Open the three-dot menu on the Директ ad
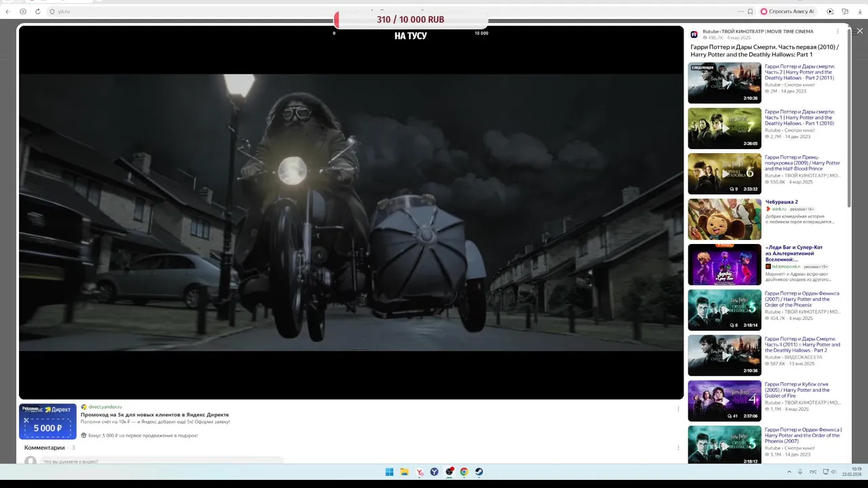Image resolution: width=868 pixels, height=488 pixels. click(678, 409)
